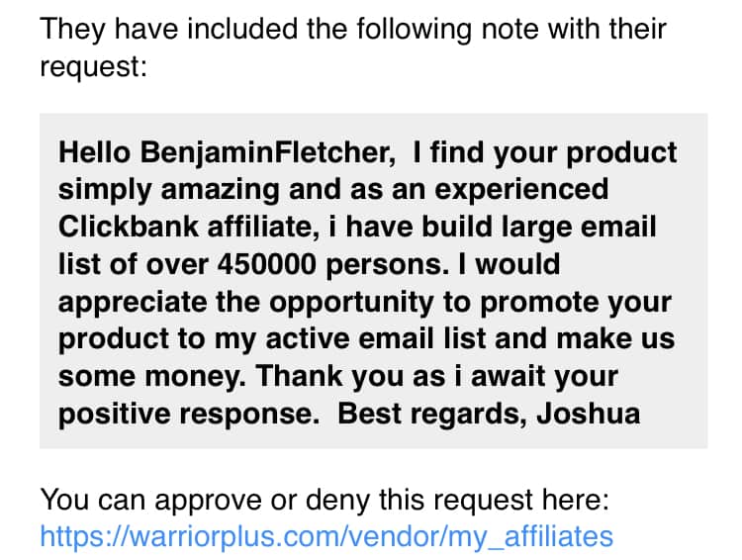Click the number 450000 in the note
The width and height of the screenshot is (742, 560).
(267, 263)
